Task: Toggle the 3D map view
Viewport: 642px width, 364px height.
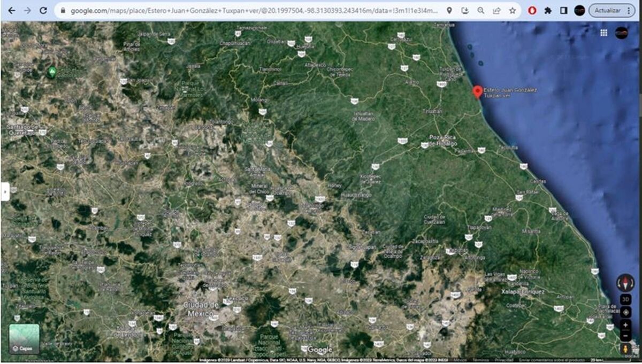Action: tap(625, 299)
